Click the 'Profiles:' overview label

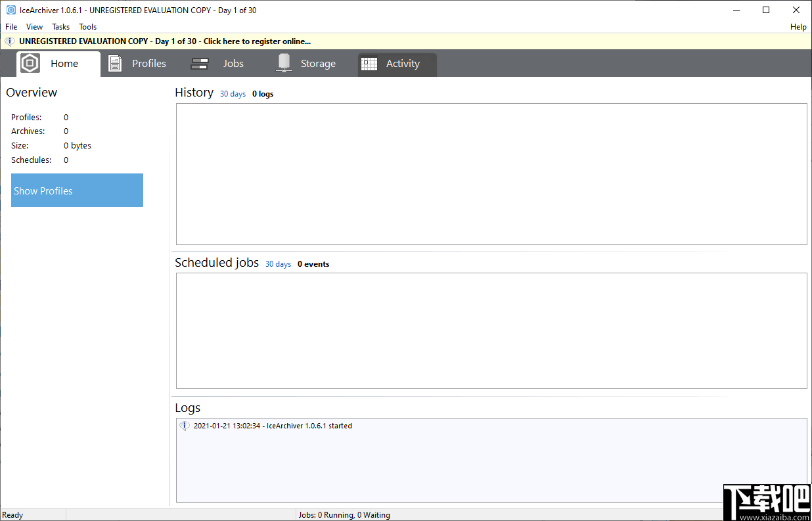(x=26, y=118)
